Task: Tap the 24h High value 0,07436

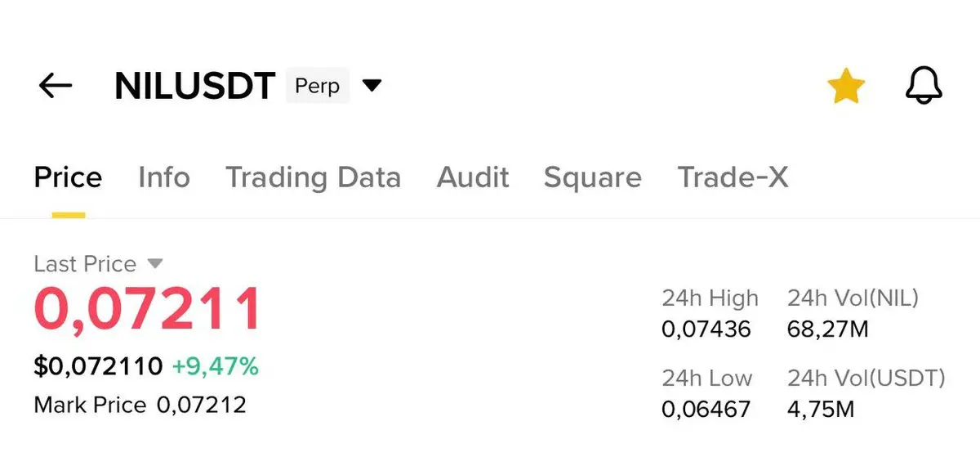Action: click(x=706, y=329)
